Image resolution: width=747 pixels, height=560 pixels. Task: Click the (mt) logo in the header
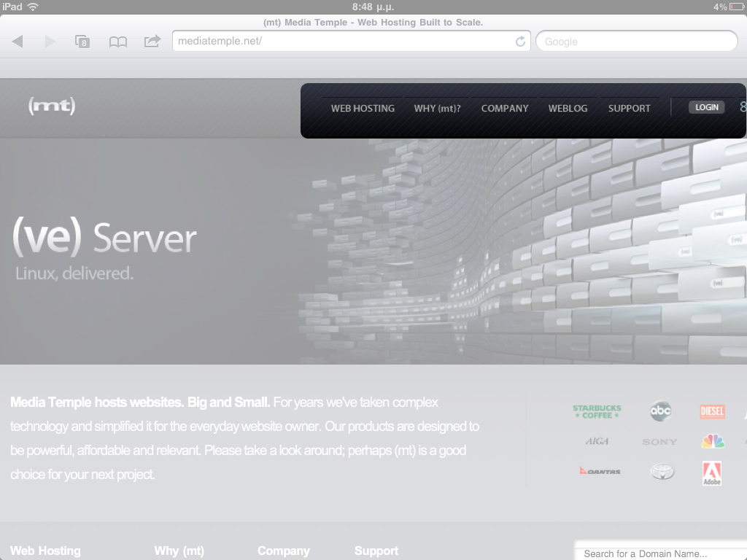pos(52,106)
